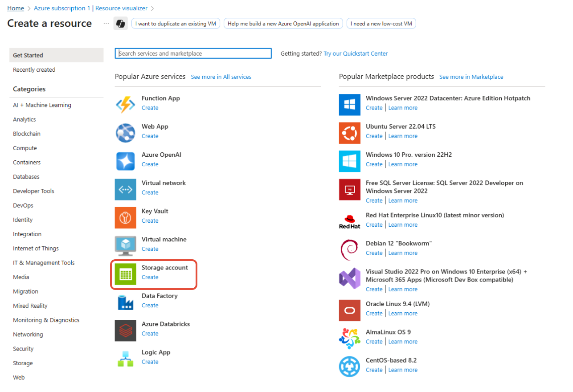Viewport: 573px width, 392px height.
Task: Open the Containers category
Action: click(27, 163)
